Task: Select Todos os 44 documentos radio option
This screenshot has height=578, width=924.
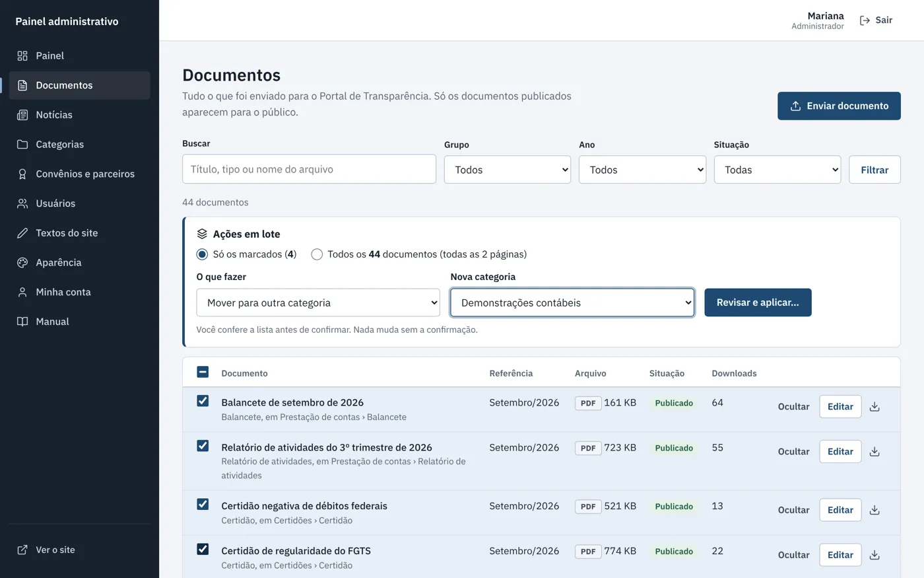Action: coord(317,254)
